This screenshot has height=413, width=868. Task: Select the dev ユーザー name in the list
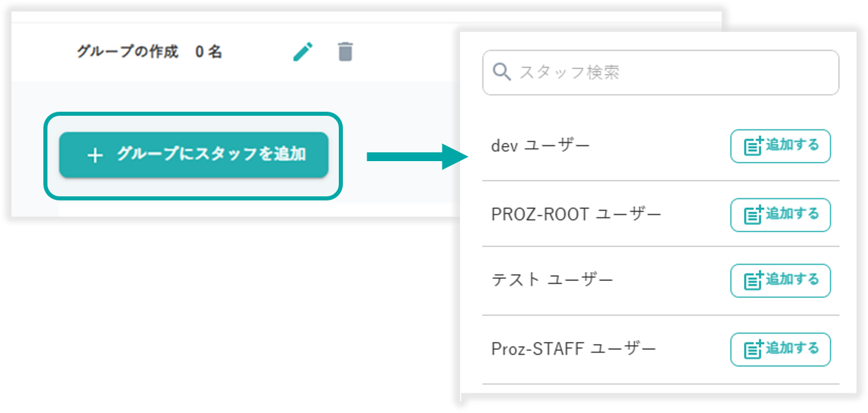tap(540, 146)
